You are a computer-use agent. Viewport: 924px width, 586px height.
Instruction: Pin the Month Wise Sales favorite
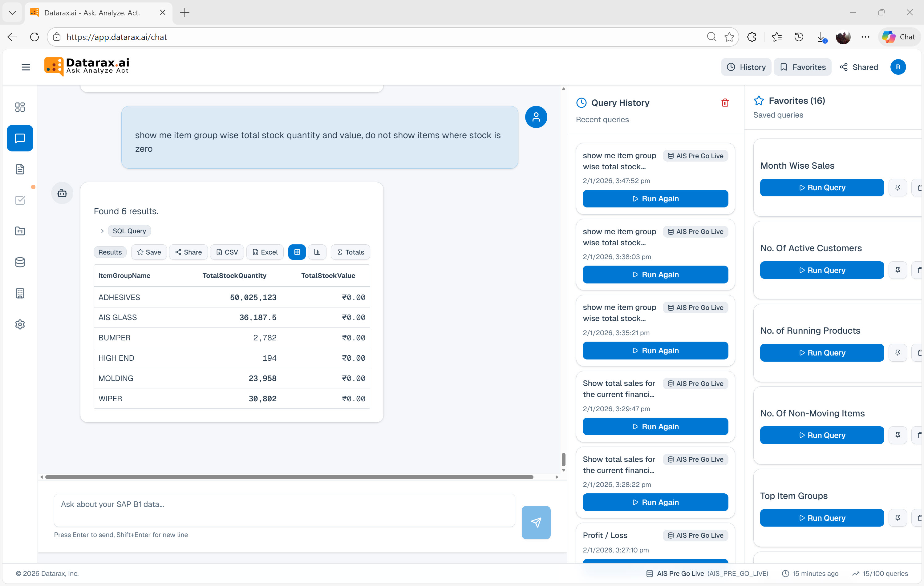(x=898, y=187)
